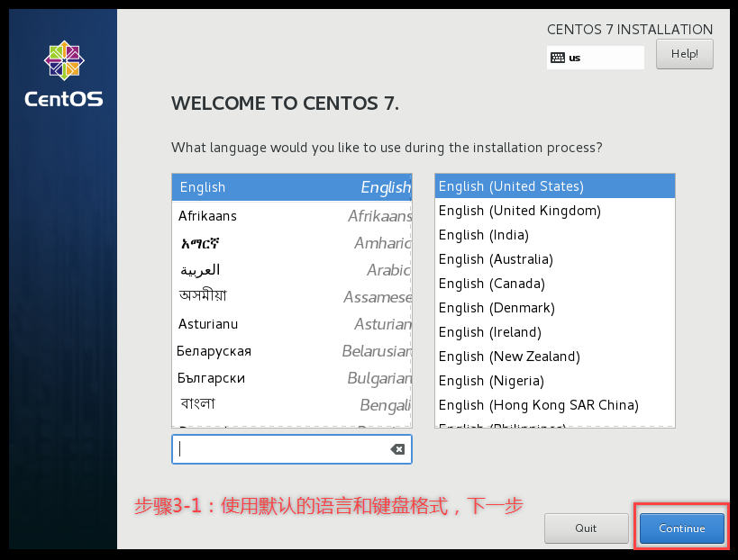738x560 pixels.
Task: Choose the Amharic language row
Action: [292, 243]
